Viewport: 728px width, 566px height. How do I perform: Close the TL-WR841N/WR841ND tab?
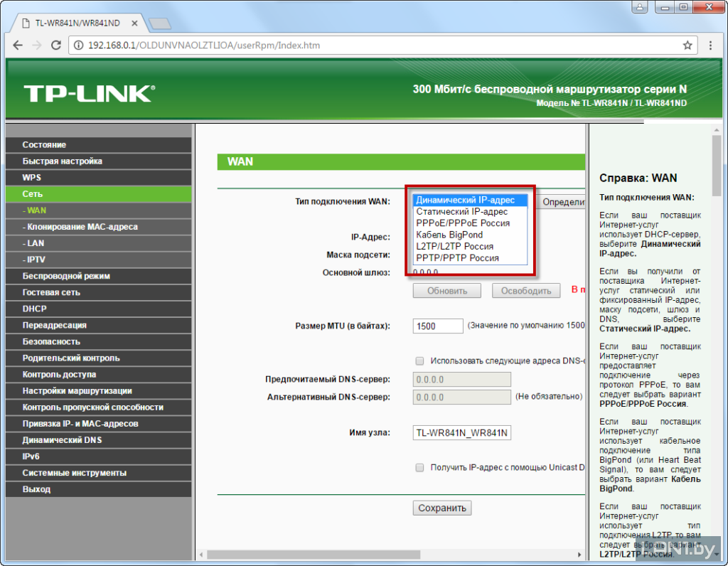(134, 23)
